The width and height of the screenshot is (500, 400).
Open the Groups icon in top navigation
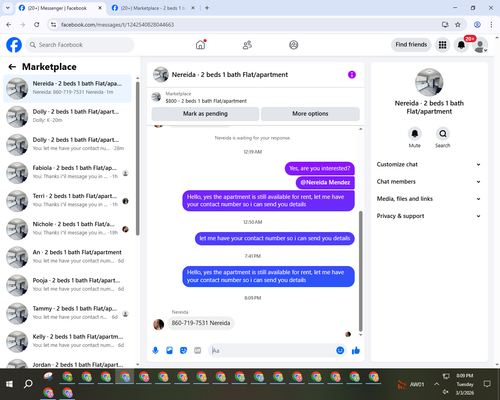(x=294, y=45)
